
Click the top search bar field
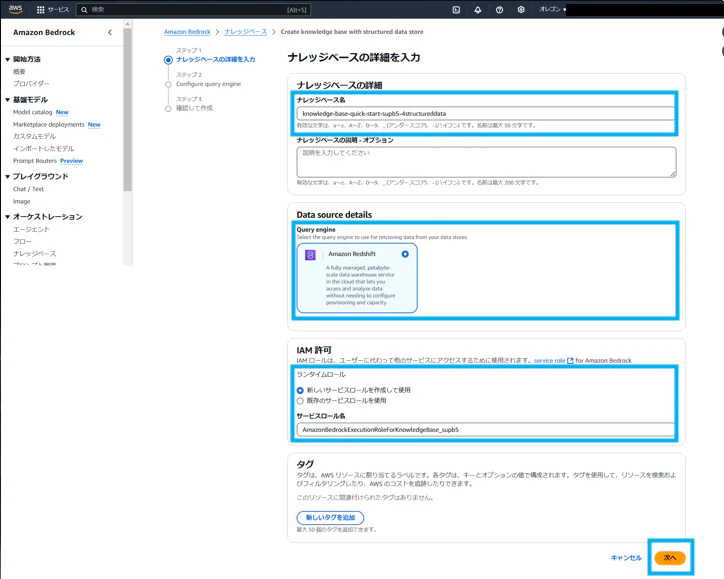[x=194, y=10]
